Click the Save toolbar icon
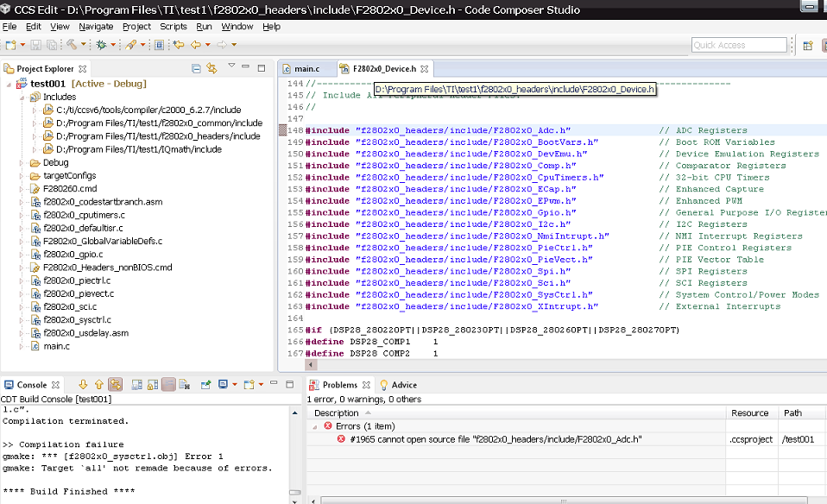The image size is (827, 504). coord(35,44)
